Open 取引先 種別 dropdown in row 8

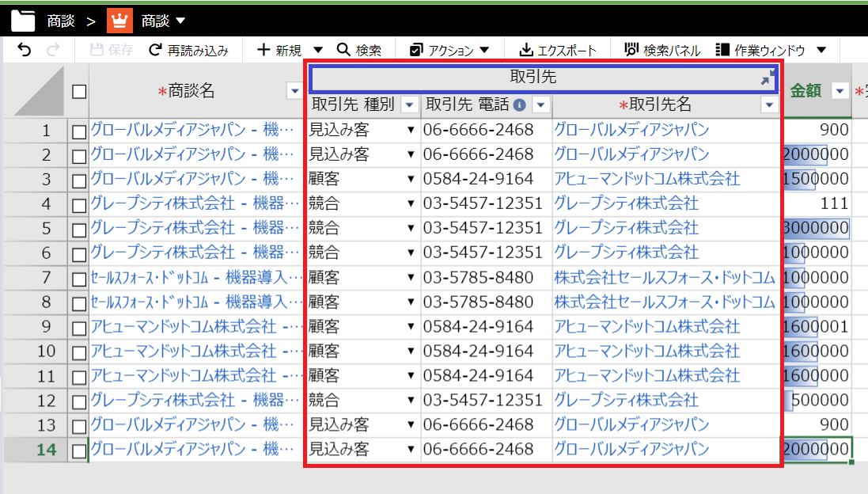[x=411, y=302]
